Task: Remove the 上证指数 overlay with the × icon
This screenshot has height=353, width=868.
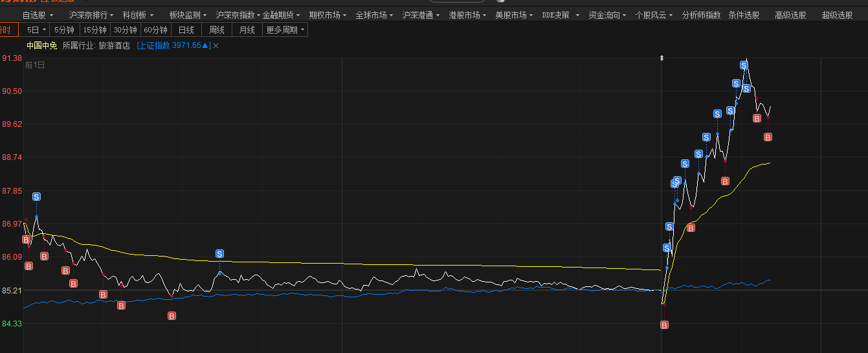Action: pos(216,45)
